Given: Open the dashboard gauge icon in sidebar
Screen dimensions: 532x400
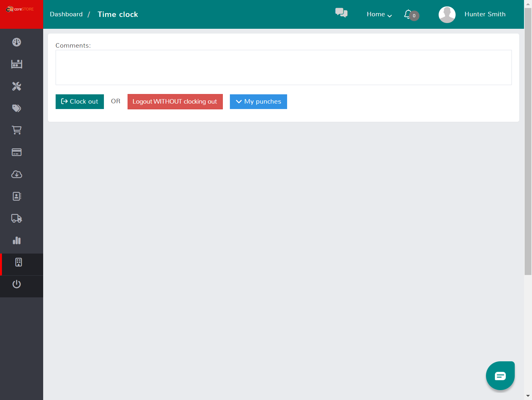Looking at the screenshot, I should [x=17, y=42].
